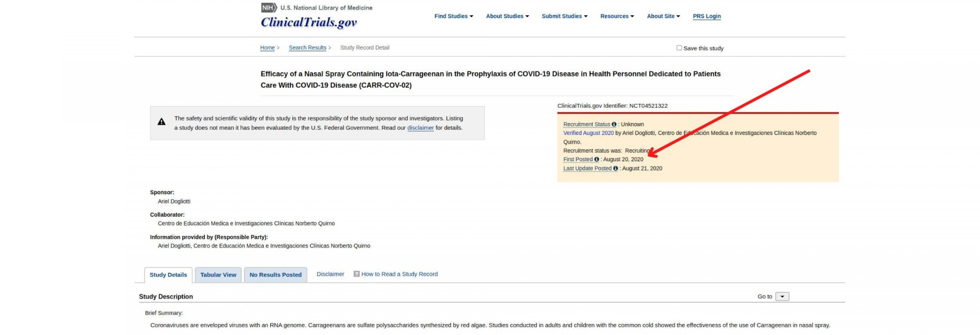This screenshot has height=335, width=980.
Task: Click the warning triangle icon
Action: pyautogui.click(x=161, y=122)
